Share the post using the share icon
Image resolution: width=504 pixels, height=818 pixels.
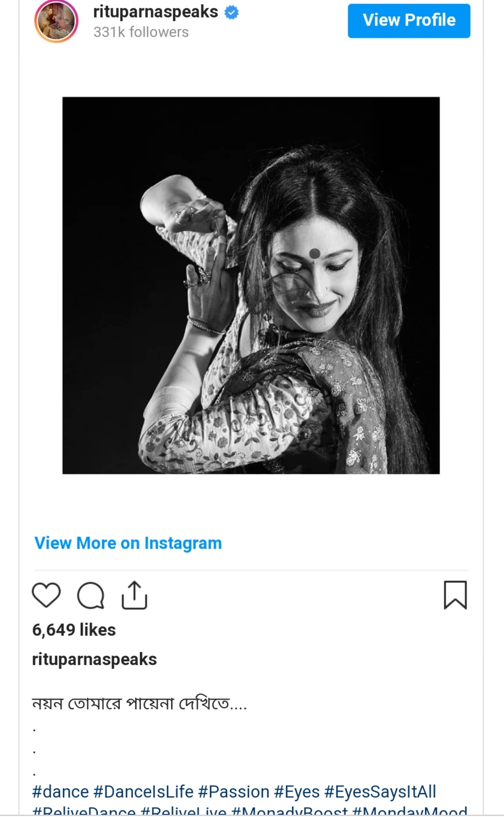[x=134, y=595]
